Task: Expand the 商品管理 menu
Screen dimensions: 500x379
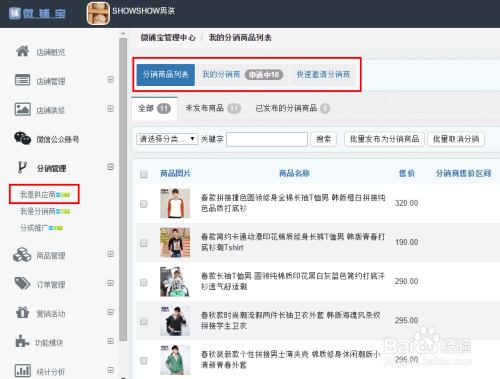Action: [110, 254]
